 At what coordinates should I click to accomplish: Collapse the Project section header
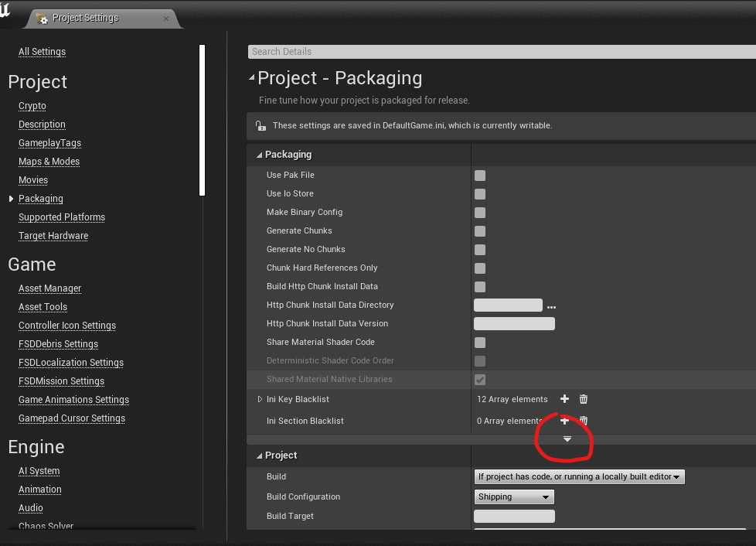[x=260, y=456]
